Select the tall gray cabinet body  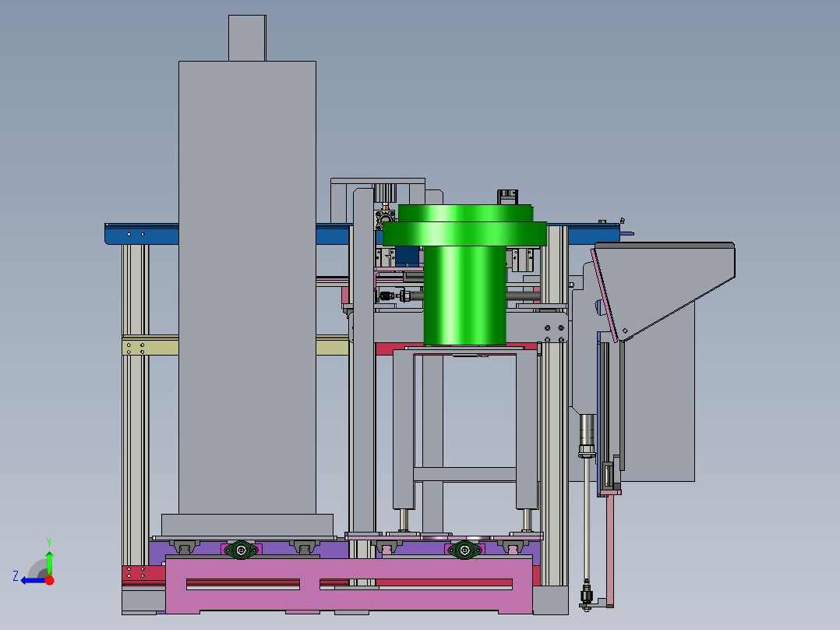[247, 288]
